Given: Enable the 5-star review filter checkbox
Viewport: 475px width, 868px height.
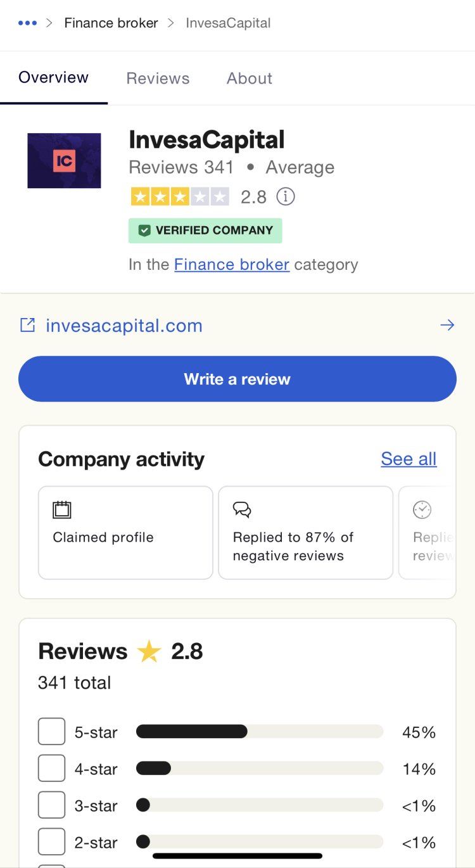Looking at the screenshot, I should pyautogui.click(x=51, y=731).
